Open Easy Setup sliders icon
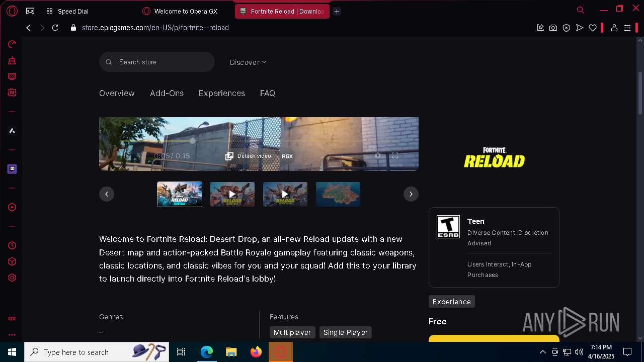Viewport: 644px width, 362px height. tap(627, 28)
